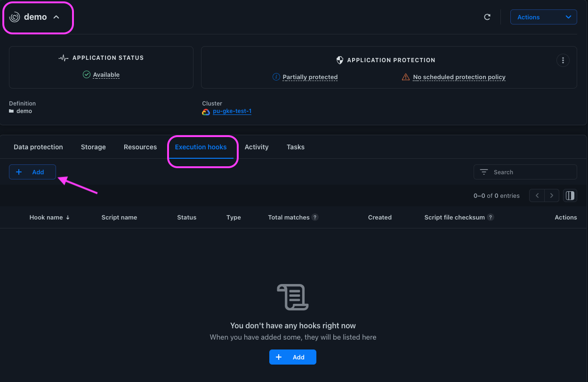
Task: Click the filter icon inside the search box
Action: [x=483, y=172]
